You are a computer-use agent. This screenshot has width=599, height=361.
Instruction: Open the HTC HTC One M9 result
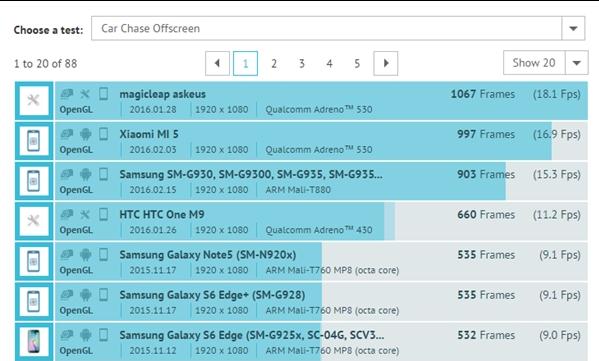[x=162, y=214]
